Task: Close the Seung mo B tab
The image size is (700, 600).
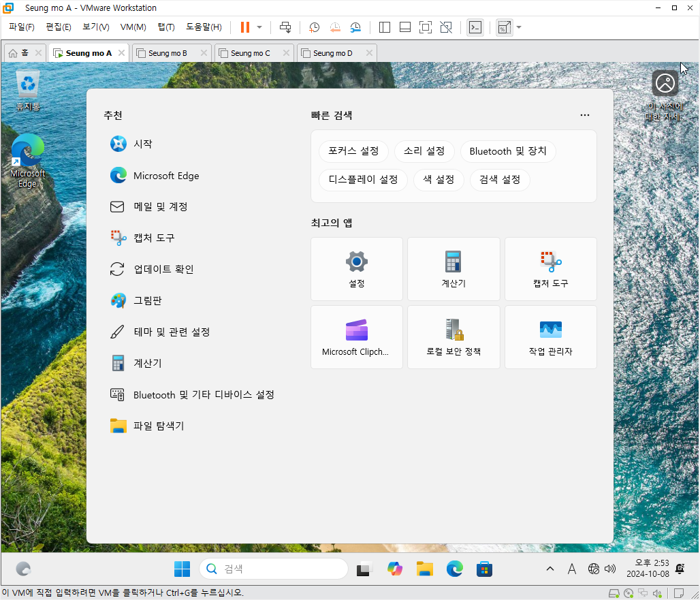Action: pyautogui.click(x=204, y=52)
